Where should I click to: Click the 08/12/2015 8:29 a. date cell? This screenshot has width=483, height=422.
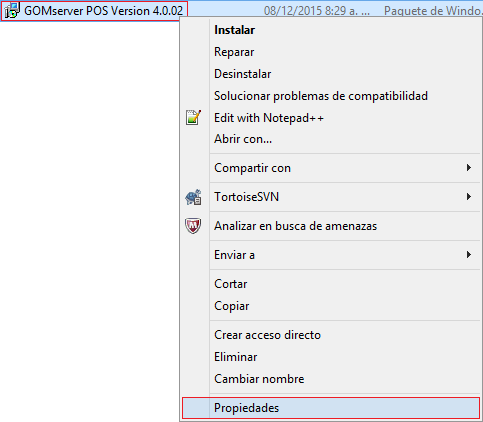(x=317, y=11)
